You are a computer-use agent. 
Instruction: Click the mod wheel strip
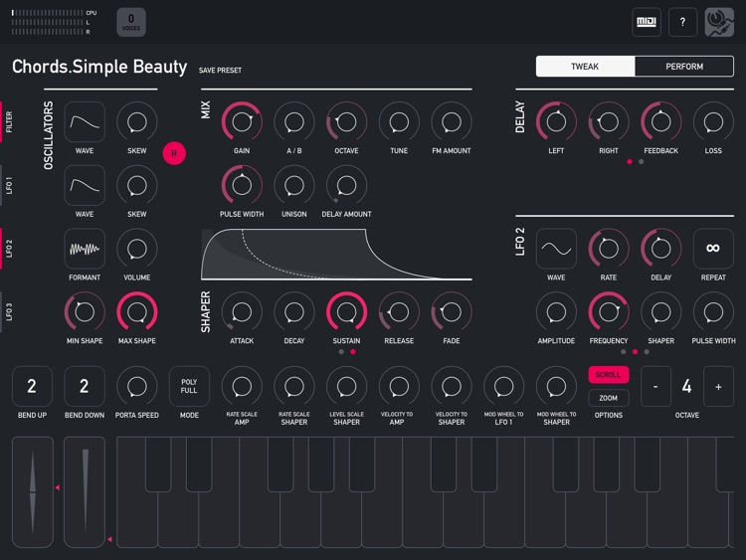tap(85, 492)
